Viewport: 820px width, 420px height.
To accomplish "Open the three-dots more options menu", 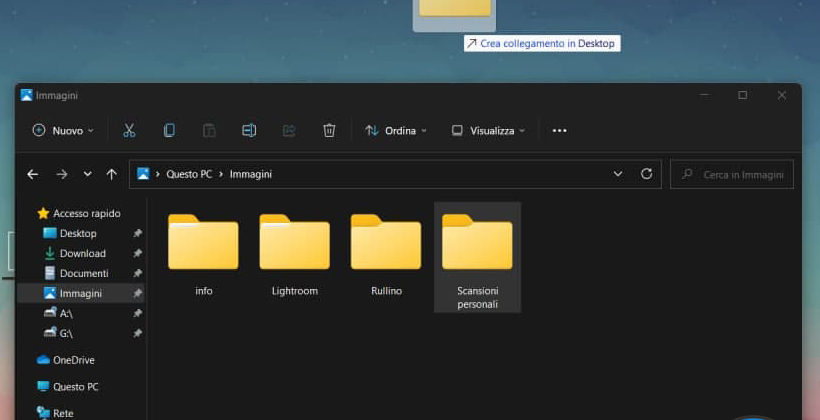I will coord(559,130).
